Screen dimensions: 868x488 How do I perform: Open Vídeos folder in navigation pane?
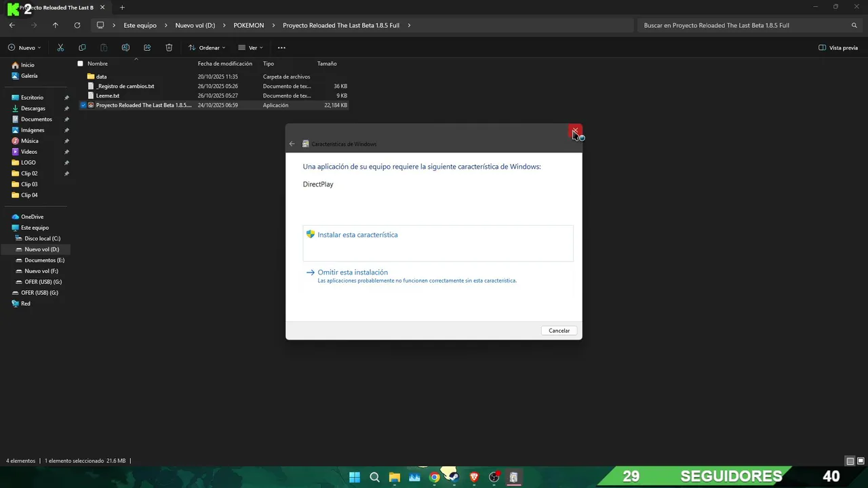29,152
